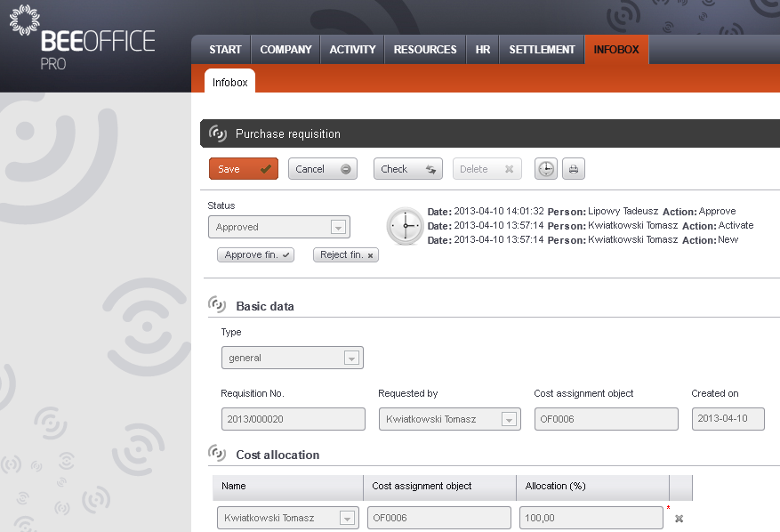The height and width of the screenshot is (532, 780).
Task: Select the Infobox sub-tab
Action: click(x=229, y=82)
